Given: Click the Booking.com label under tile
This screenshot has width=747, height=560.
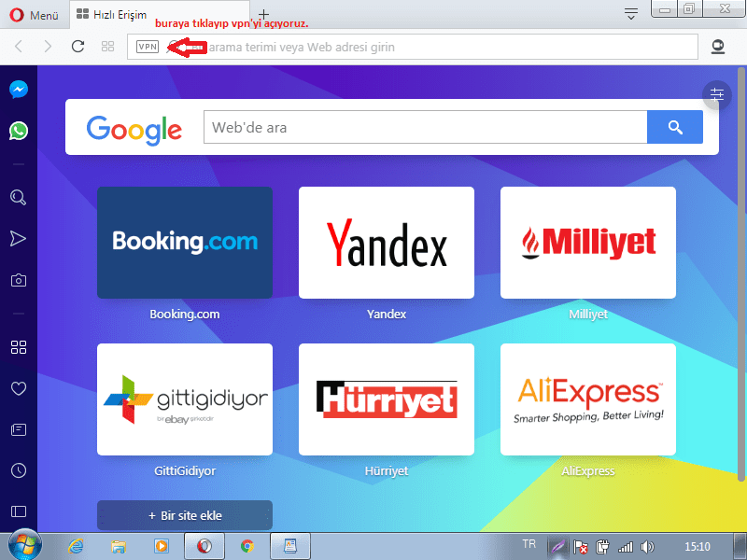Looking at the screenshot, I should tap(185, 315).
